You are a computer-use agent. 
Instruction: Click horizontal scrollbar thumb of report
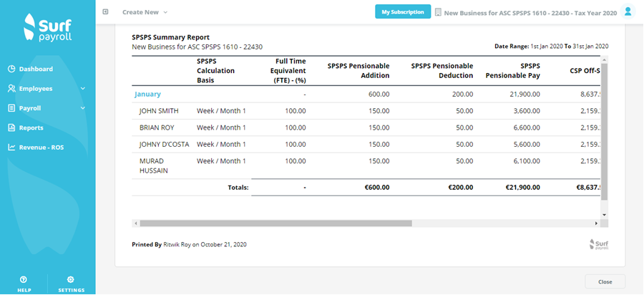coord(275,223)
